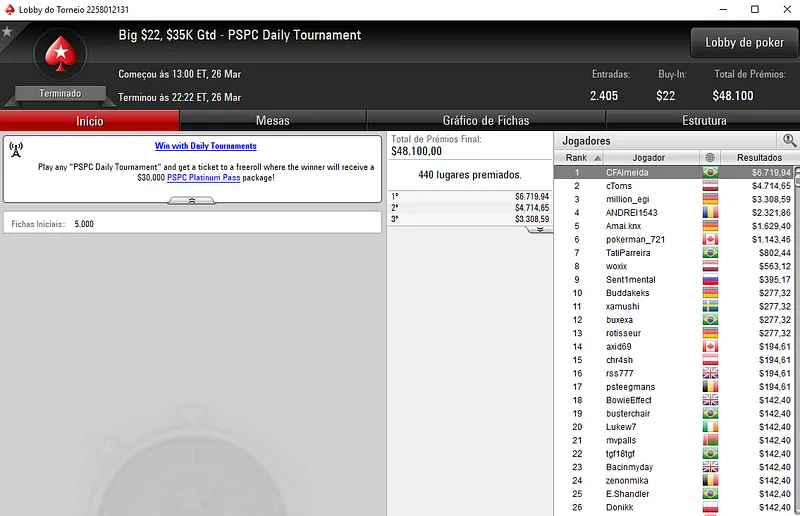Sort by the Resultados column header
Screen dimensions: 800x516
click(x=759, y=157)
